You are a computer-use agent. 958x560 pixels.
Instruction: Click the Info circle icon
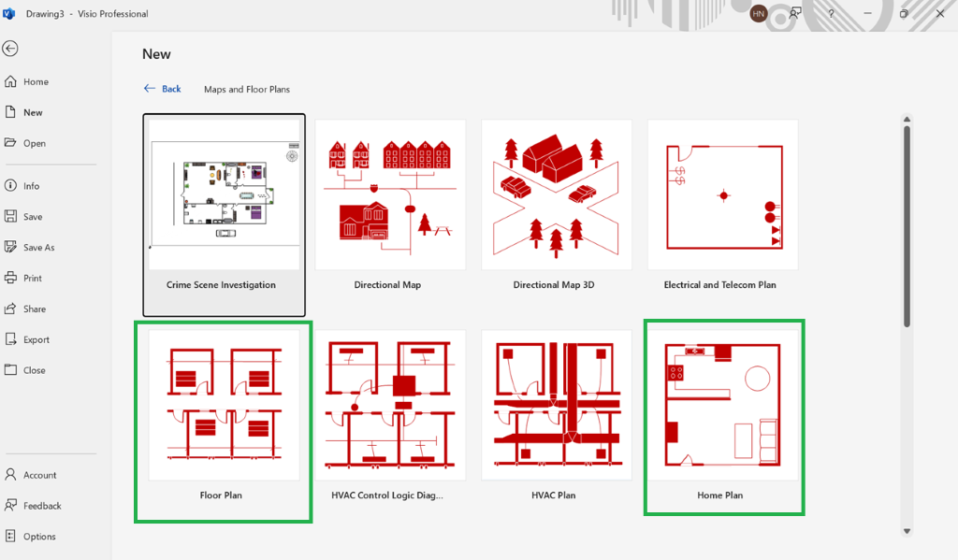click(10, 185)
